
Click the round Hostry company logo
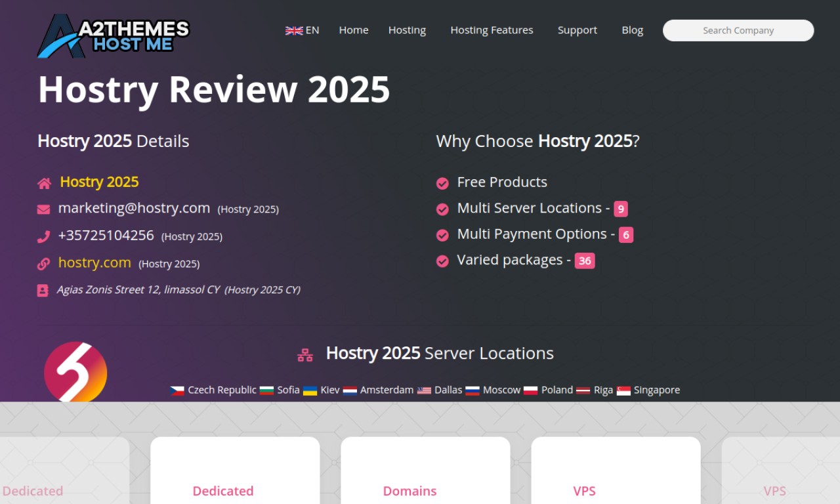coord(75,371)
